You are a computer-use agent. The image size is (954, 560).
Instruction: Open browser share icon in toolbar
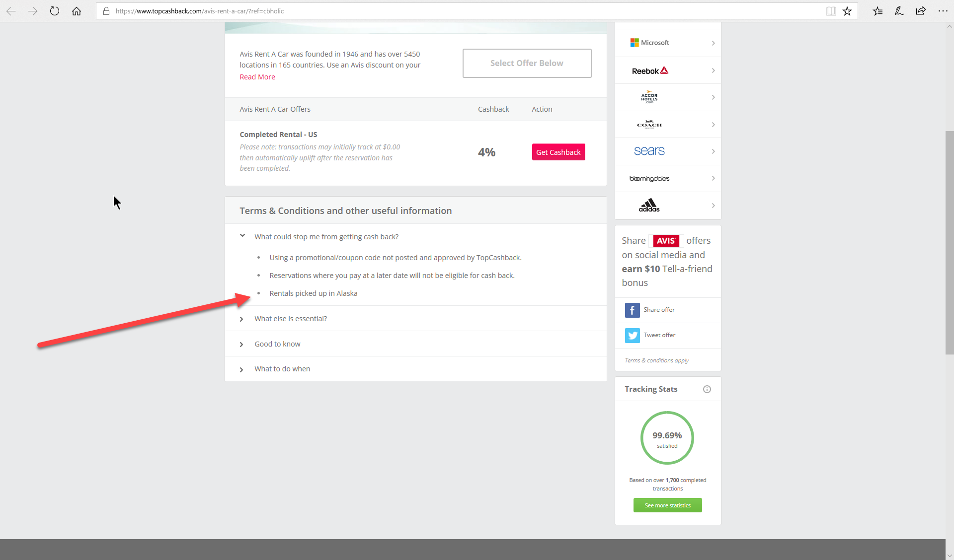[921, 11]
